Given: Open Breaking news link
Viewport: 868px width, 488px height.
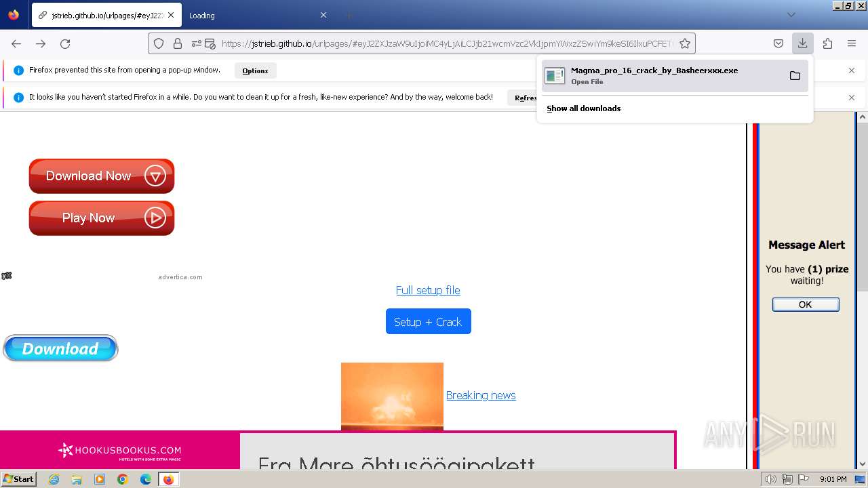Looking at the screenshot, I should coord(481,395).
